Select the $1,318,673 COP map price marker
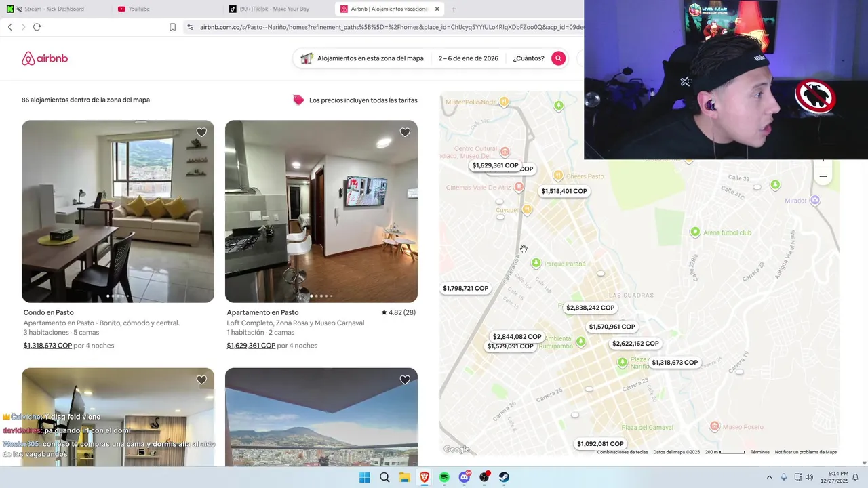 coord(675,363)
